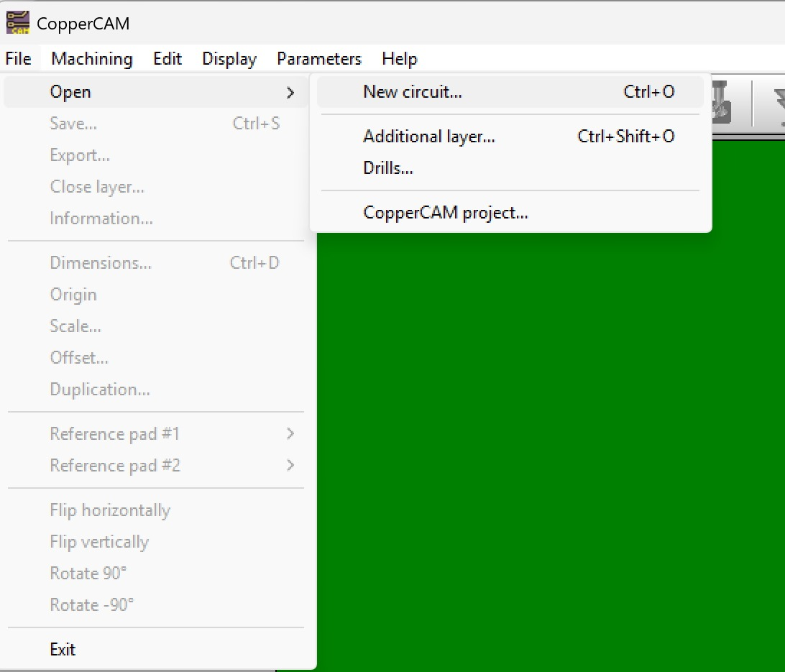Click the CopperCAM app icon in title bar
The image size is (785, 672).
(18, 23)
